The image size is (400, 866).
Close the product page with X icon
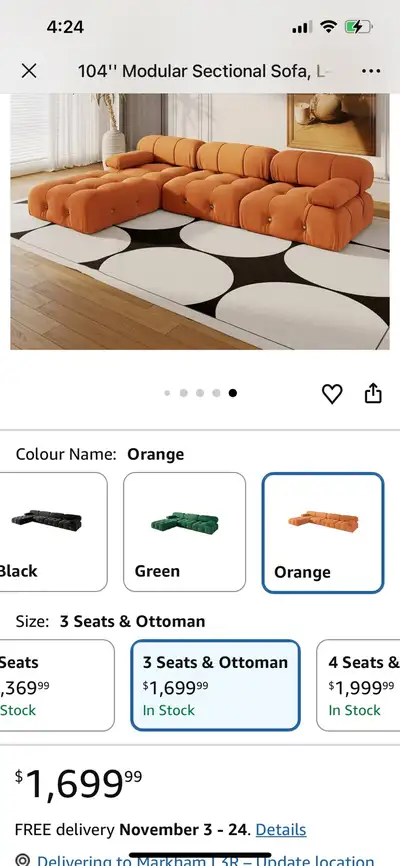(x=29, y=71)
